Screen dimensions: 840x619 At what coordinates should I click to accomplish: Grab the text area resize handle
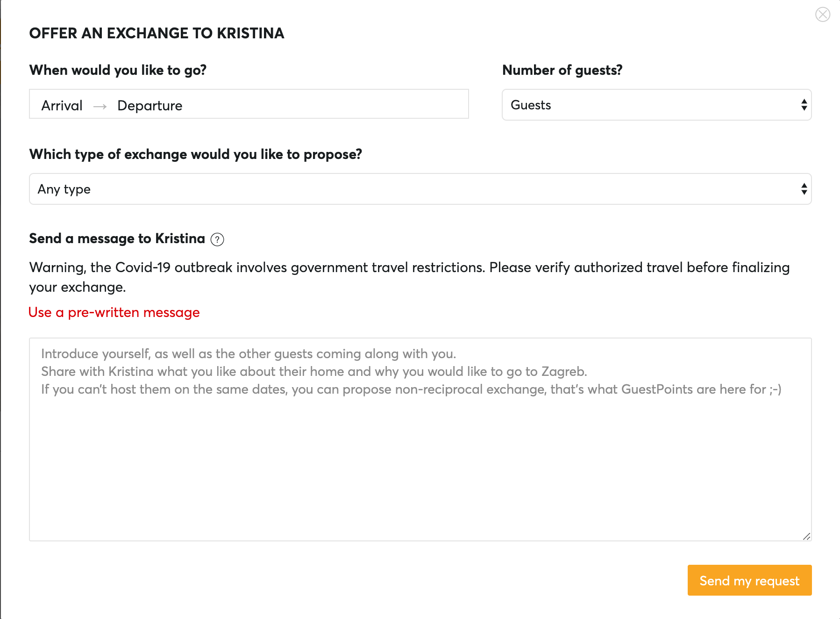(806, 536)
